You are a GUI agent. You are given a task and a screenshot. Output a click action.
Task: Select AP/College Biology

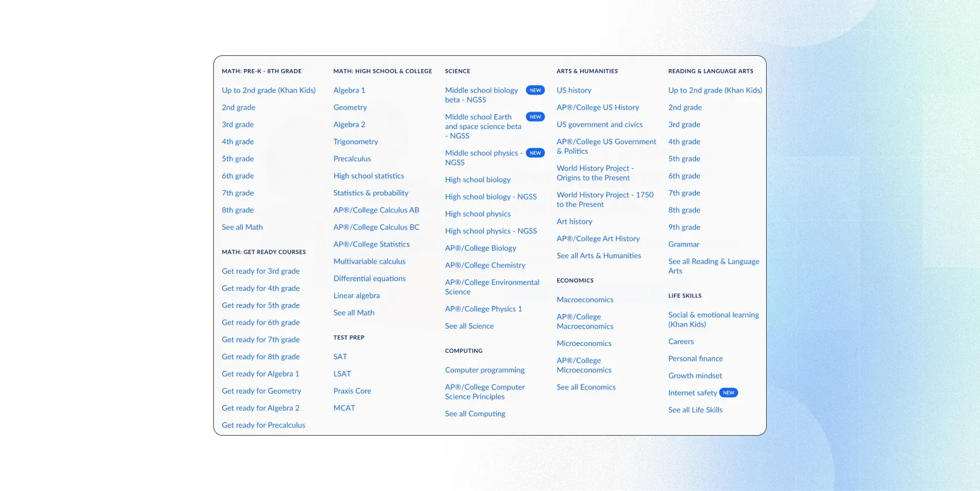pyautogui.click(x=480, y=248)
